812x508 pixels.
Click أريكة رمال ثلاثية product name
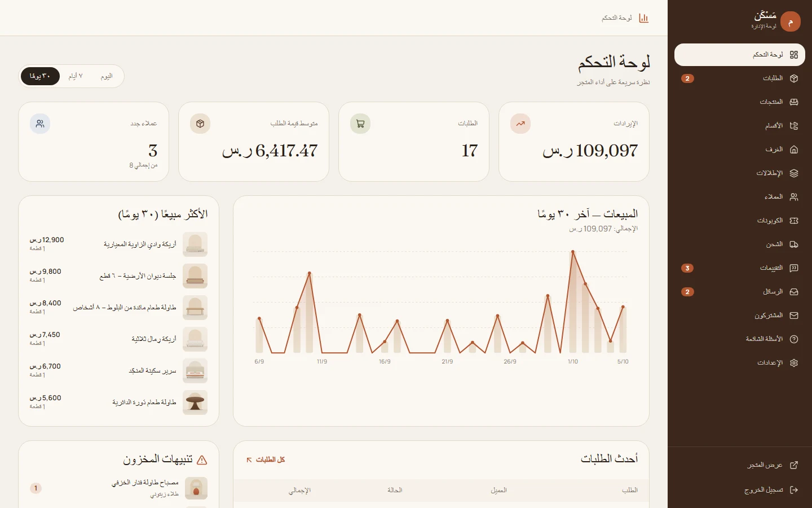pyautogui.click(x=154, y=339)
